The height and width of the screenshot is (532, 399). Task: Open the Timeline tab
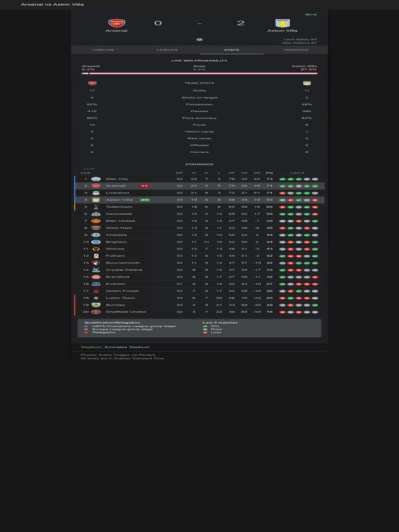[x=103, y=50]
